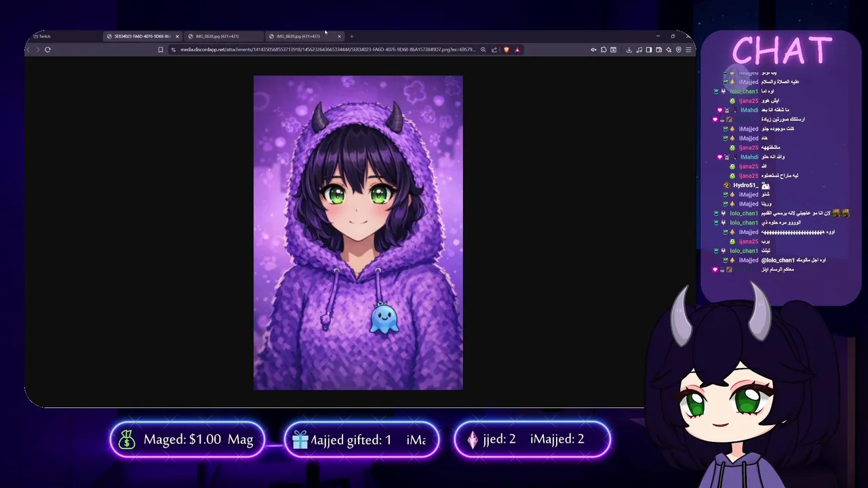868x488 pixels.
Task: Go back one page in browser
Action: 28,49
